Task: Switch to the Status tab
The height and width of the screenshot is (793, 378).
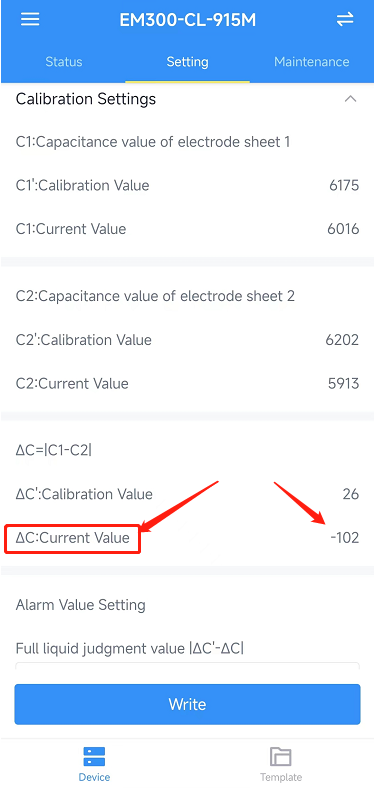Action: click(x=64, y=62)
